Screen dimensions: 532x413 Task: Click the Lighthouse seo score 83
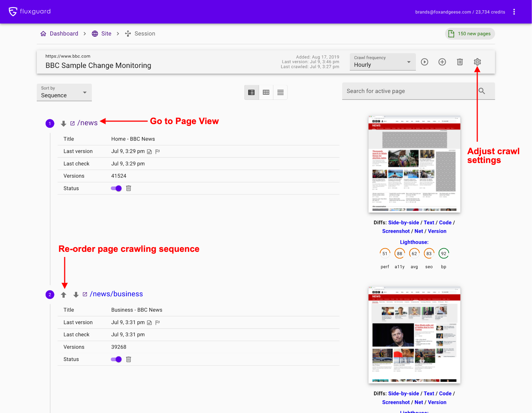(429, 254)
